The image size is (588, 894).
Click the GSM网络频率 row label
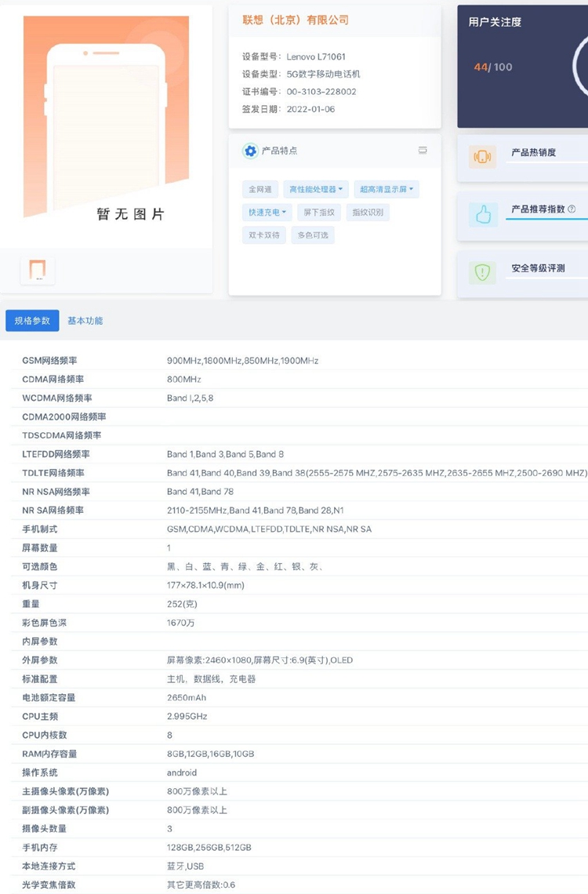[x=49, y=360]
